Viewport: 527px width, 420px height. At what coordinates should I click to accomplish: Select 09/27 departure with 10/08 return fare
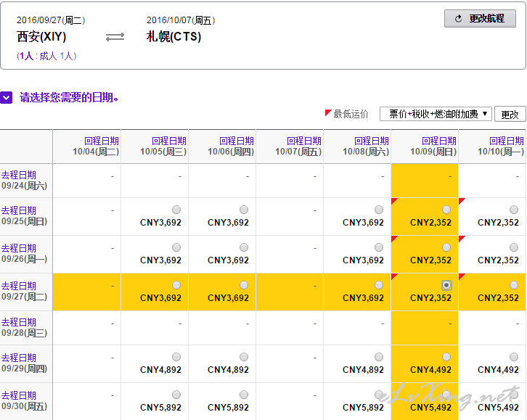[x=379, y=285]
